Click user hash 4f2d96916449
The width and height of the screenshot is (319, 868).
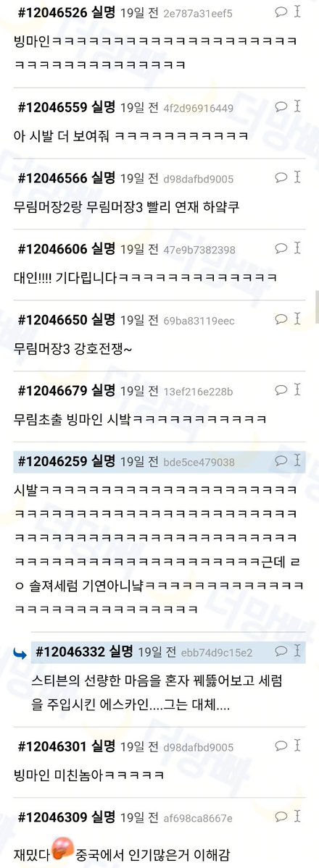click(x=199, y=108)
